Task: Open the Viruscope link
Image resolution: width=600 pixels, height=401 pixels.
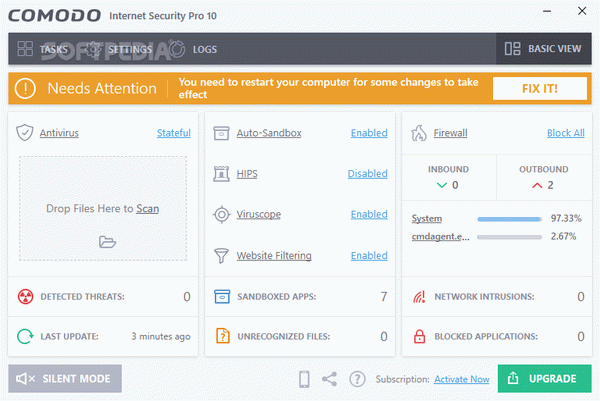Action: click(x=259, y=214)
